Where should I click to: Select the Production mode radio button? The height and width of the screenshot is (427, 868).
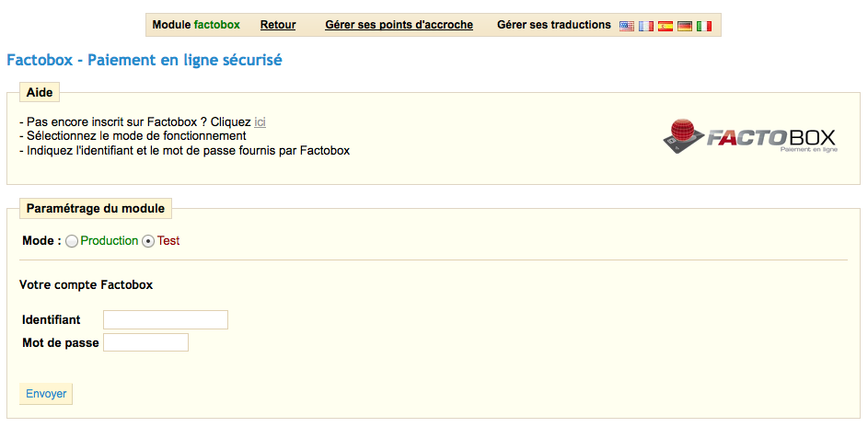[72, 241]
